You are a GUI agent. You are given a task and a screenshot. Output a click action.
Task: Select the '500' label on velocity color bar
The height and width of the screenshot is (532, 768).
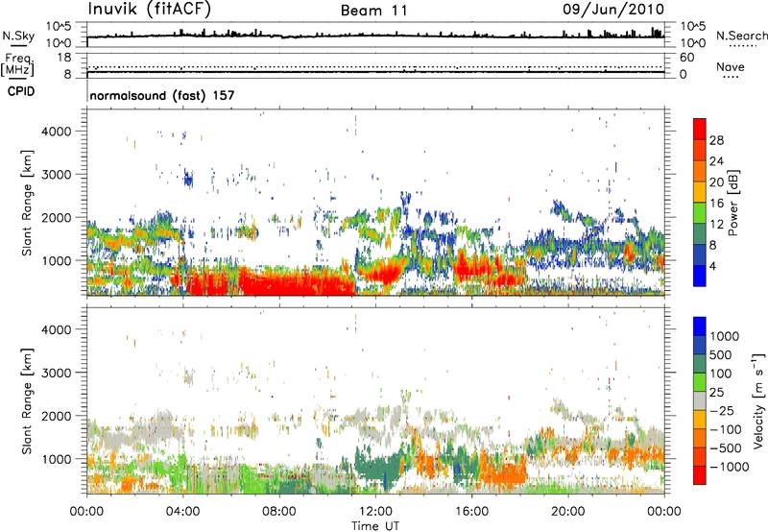click(723, 354)
